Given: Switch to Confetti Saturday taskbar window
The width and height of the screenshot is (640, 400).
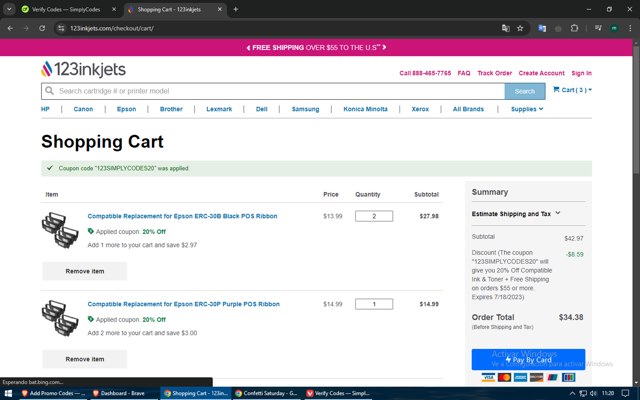Looking at the screenshot, I should tap(266, 393).
